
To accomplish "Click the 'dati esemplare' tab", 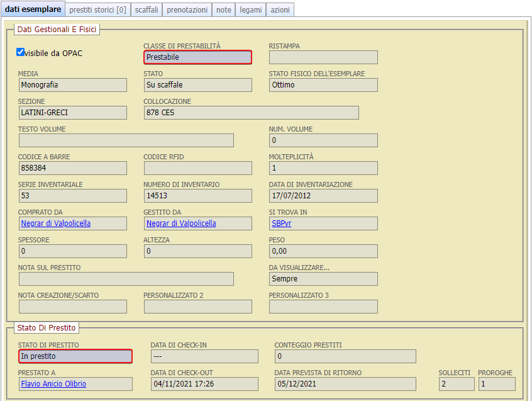I will (x=33, y=9).
